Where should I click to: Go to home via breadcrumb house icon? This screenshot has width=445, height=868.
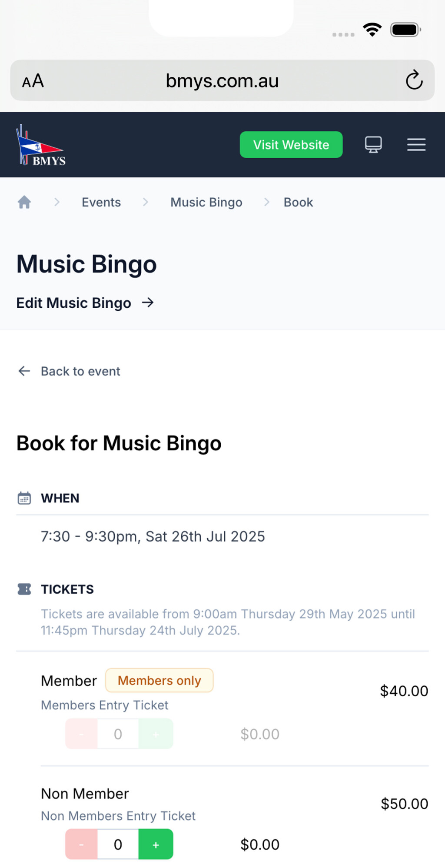click(24, 202)
